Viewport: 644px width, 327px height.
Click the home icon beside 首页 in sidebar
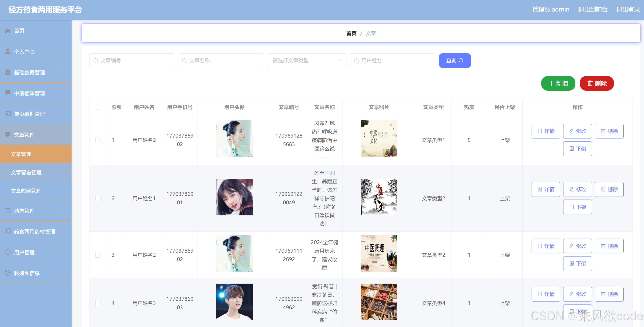coord(8,31)
